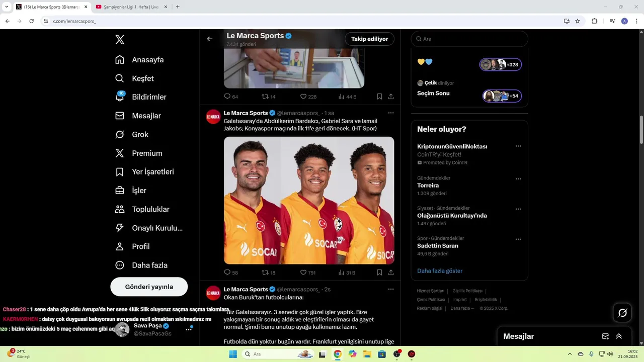Open more options on Okan Buruk post

pos(391,289)
